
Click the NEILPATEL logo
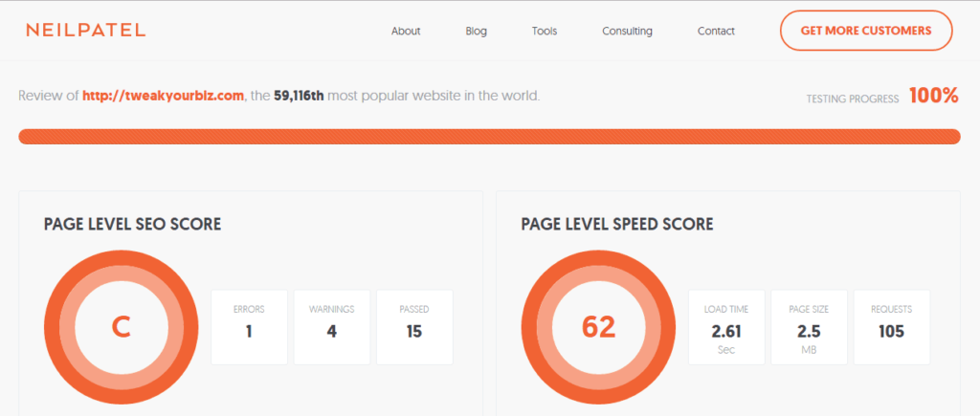click(85, 30)
